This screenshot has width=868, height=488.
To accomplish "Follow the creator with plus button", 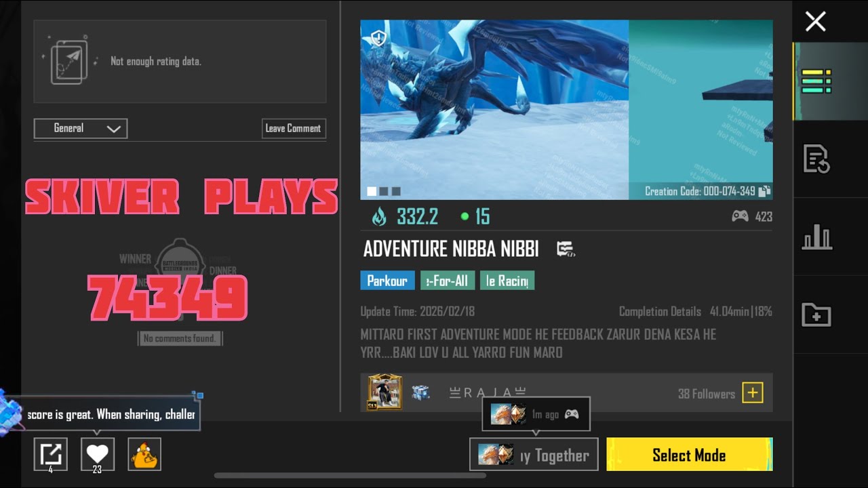I will click(x=753, y=392).
